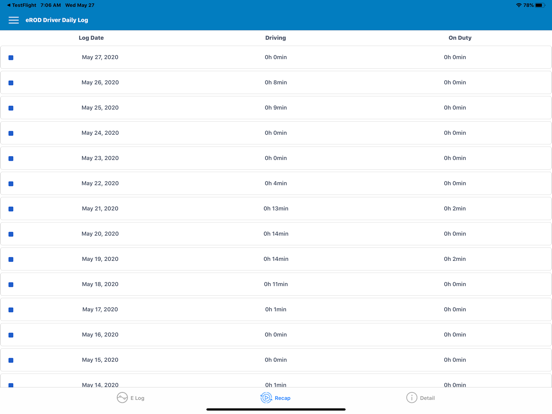
Task: Click May 20 driving time 0h 14min
Action: (x=276, y=234)
